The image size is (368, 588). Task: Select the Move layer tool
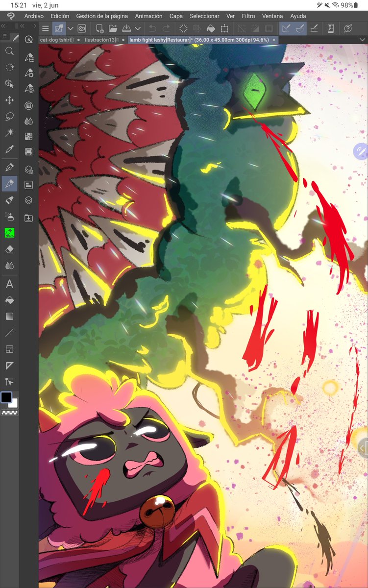pyautogui.click(x=9, y=100)
